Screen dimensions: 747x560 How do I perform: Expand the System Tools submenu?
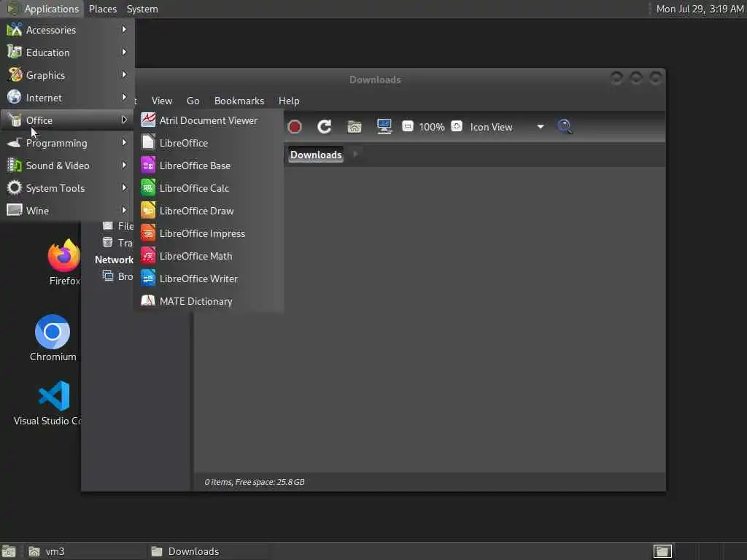pyautogui.click(x=67, y=188)
